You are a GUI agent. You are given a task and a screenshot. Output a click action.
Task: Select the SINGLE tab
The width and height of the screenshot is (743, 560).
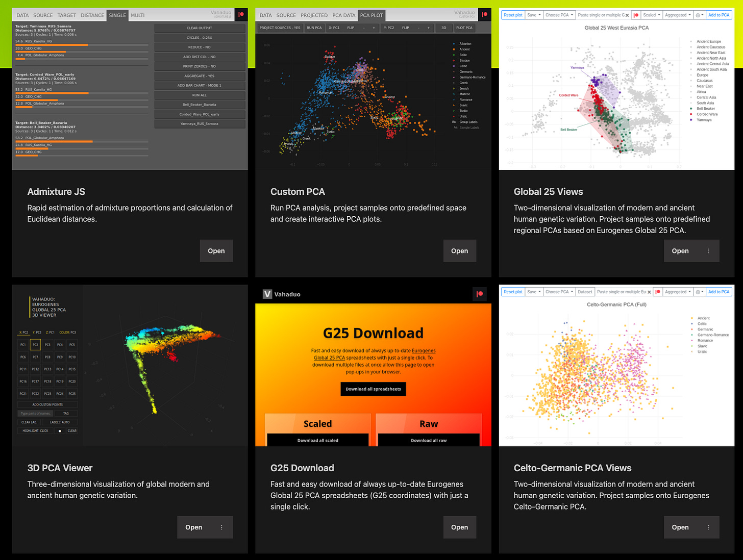pos(117,15)
